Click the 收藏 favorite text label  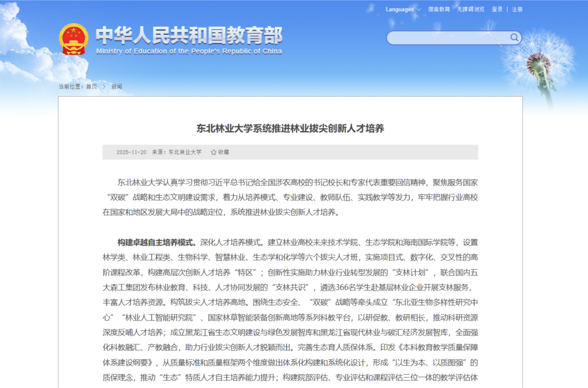pyautogui.click(x=223, y=152)
